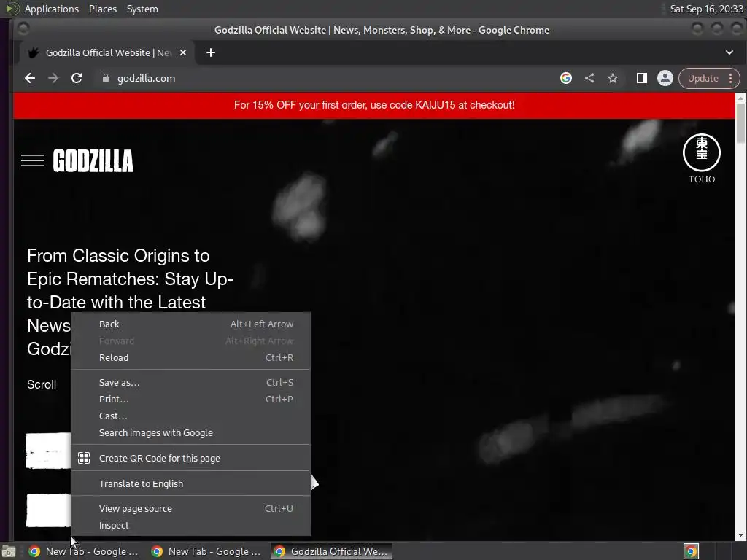Open the Google icon in the address bar
Screen dimensions: 747x560
coord(565,78)
